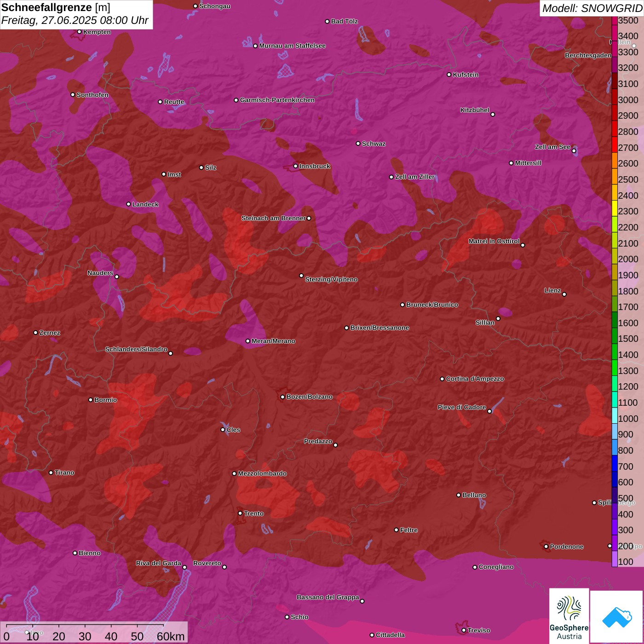Click the Bassano del Grappa label

click(328, 597)
